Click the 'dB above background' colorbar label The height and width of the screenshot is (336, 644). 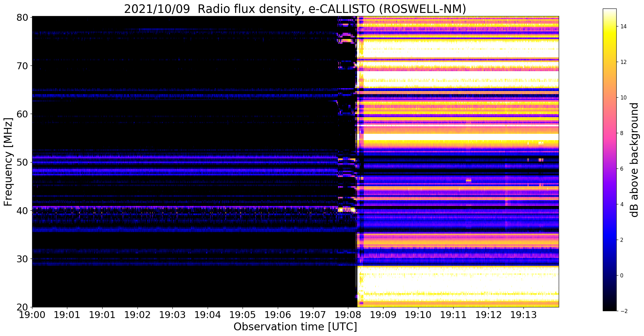635,160
